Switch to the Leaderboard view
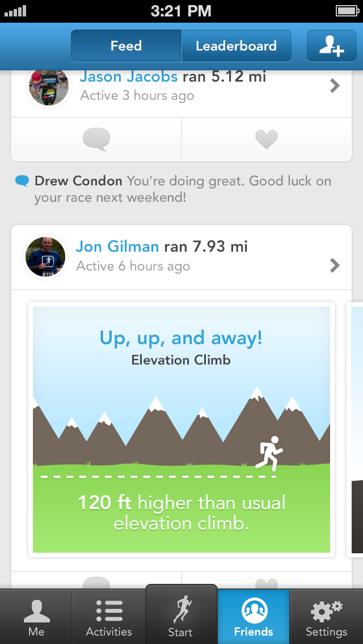Viewport: 363px width, 644px height. (x=236, y=46)
